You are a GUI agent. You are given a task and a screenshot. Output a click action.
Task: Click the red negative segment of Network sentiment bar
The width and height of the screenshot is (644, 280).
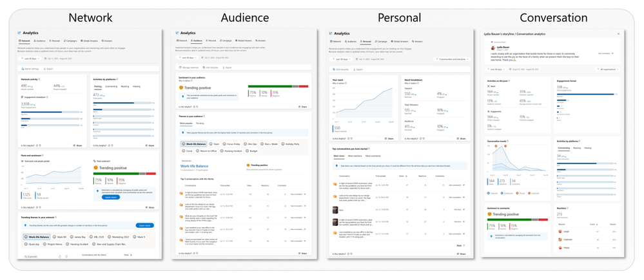coord(151,173)
